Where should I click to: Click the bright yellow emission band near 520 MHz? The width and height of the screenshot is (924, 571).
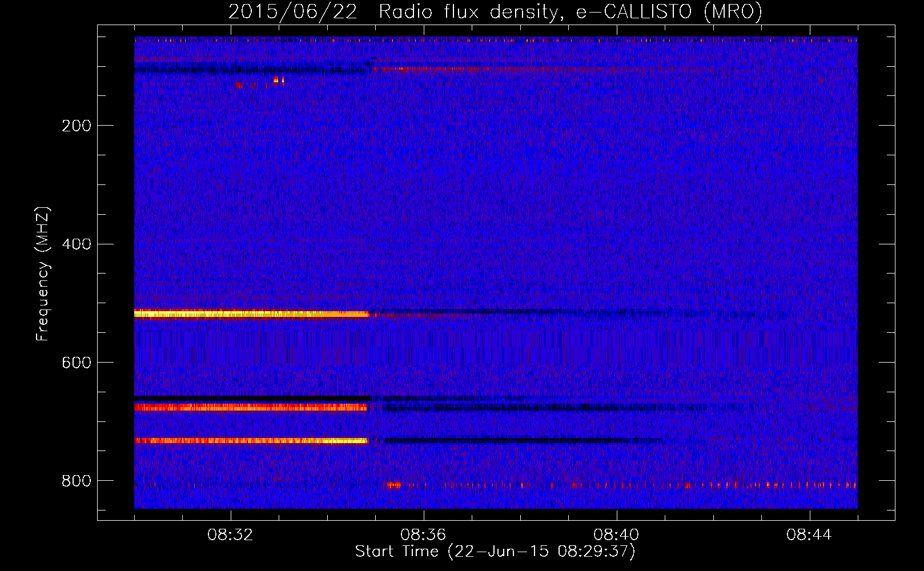point(251,313)
